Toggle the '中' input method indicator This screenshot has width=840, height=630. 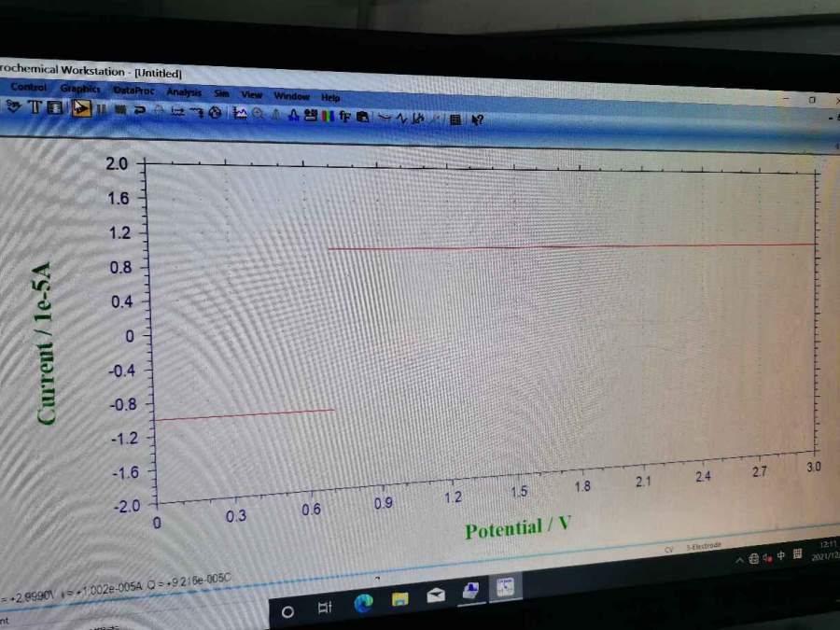click(780, 555)
